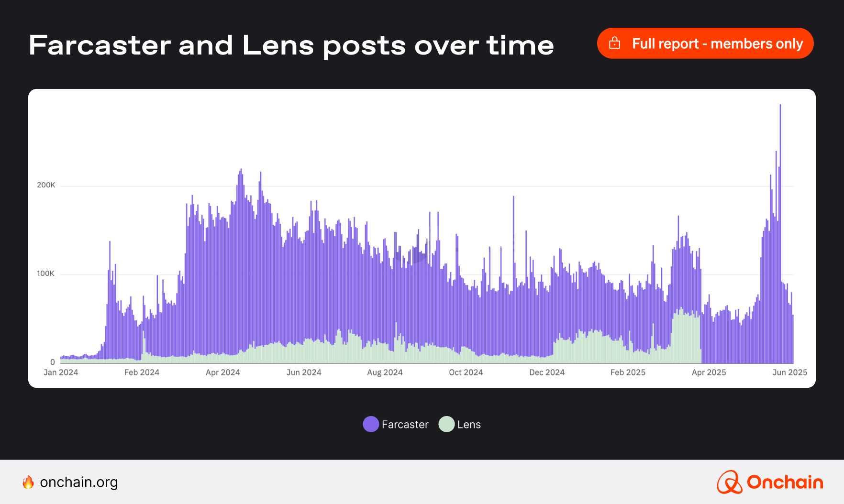
Task: Click the Jun 2025 axis label
Action: 789,373
